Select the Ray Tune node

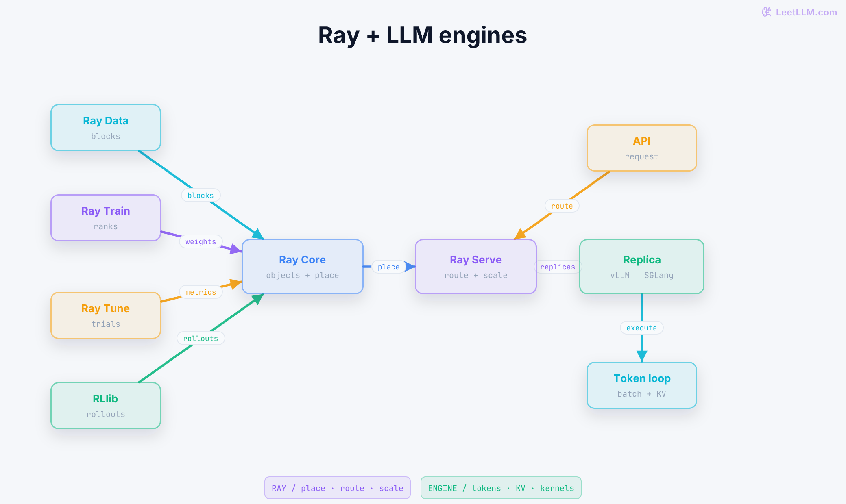(x=106, y=315)
